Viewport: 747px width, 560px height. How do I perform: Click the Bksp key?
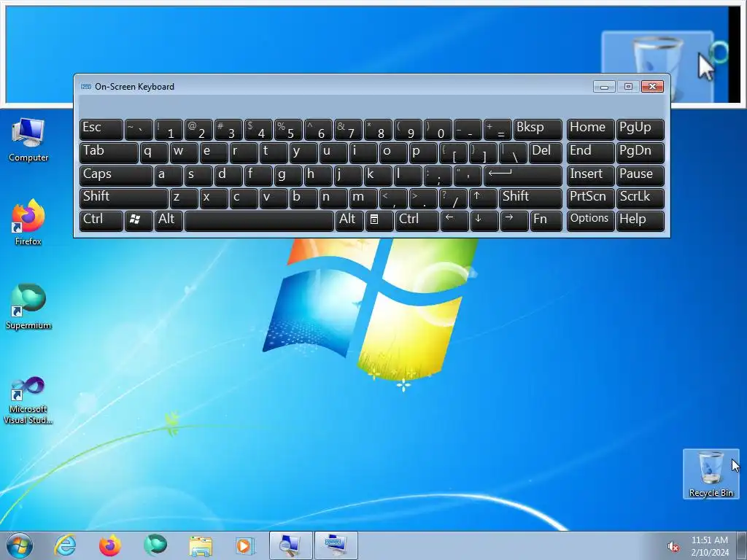tap(538, 129)
